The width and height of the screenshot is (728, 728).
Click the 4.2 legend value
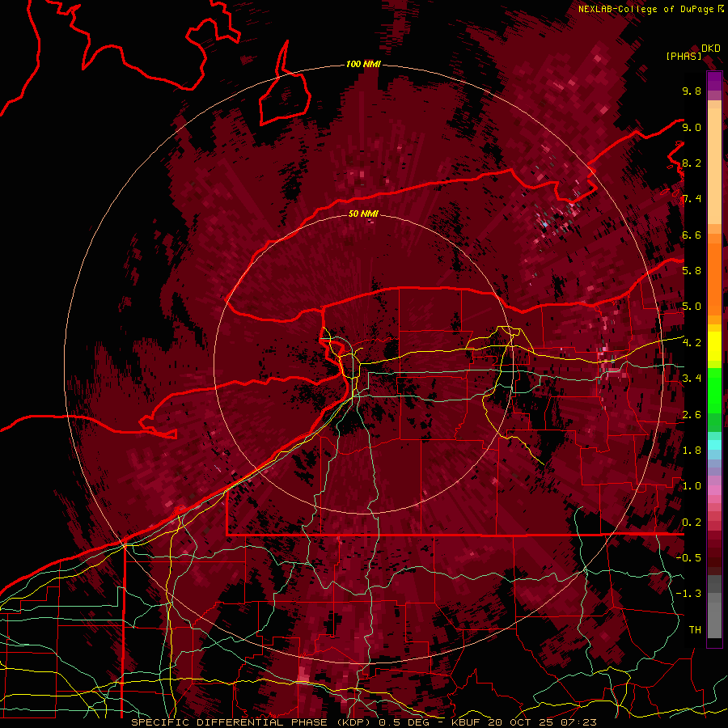coord(692,343)
